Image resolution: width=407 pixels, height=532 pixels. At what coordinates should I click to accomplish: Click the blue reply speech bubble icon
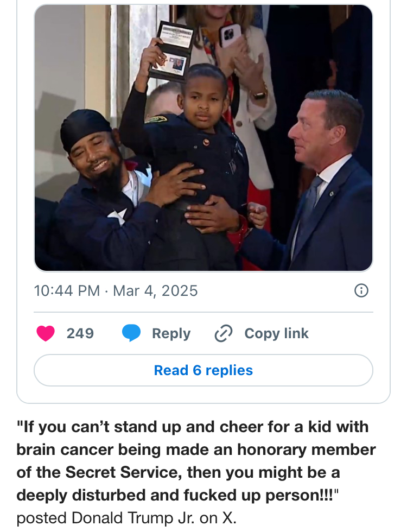[x=131, y=333]
